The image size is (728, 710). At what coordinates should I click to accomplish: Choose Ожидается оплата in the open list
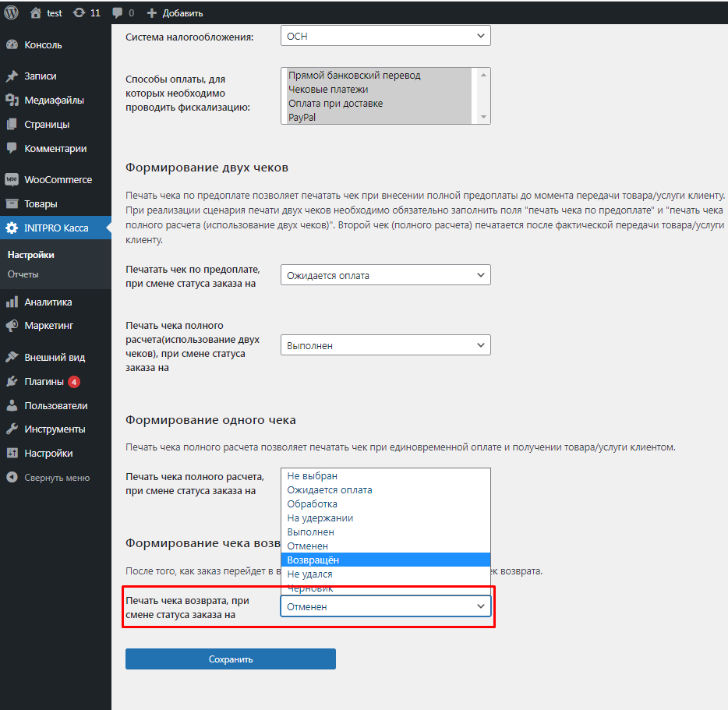tap(385, 490)
